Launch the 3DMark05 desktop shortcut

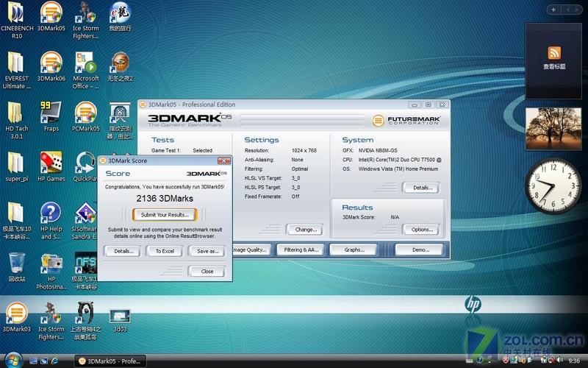[51, 14]
